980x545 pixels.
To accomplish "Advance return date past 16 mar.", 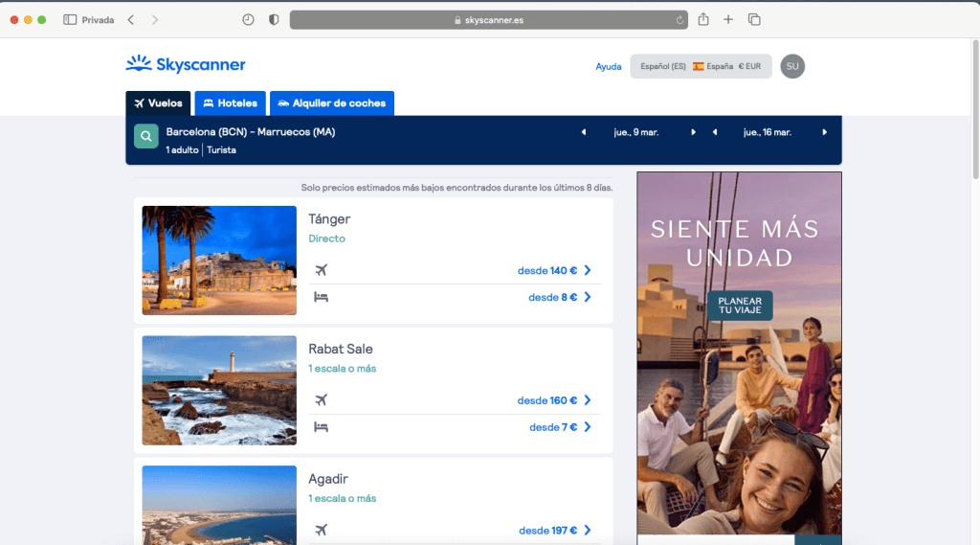I will [x=824, y=132].
